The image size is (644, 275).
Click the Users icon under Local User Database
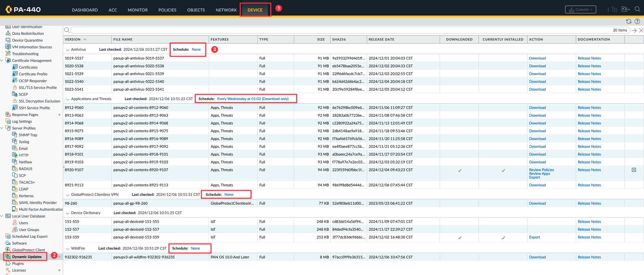click(x=15, y=223)
